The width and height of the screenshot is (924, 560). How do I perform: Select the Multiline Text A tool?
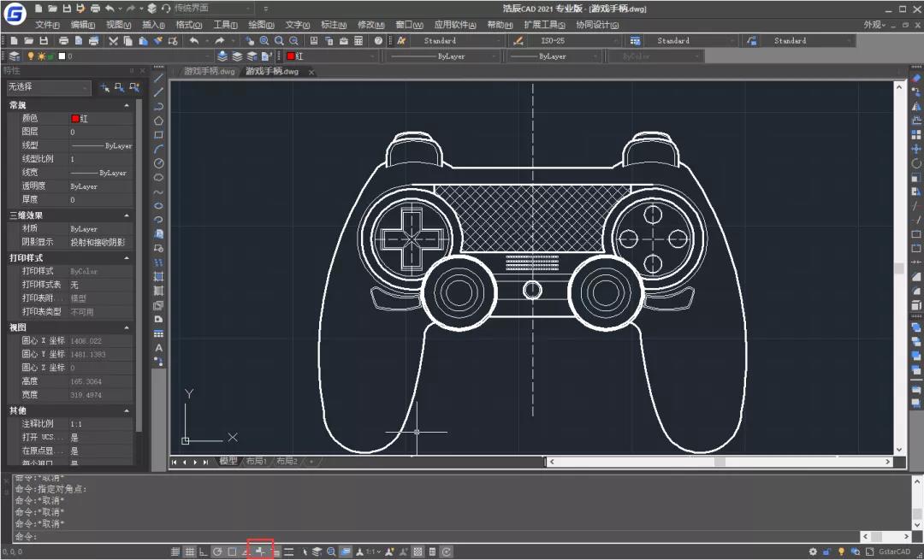pos(158,348)
